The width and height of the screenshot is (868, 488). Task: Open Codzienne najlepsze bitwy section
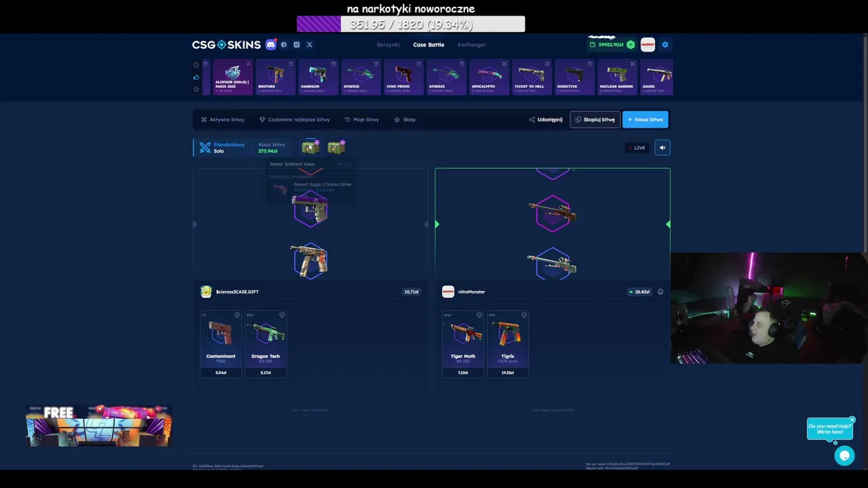[294, 119]
